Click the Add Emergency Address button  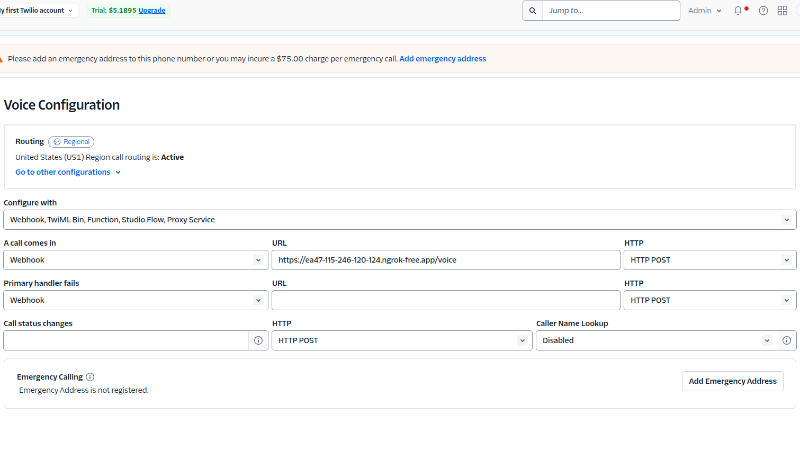(732, 381)
